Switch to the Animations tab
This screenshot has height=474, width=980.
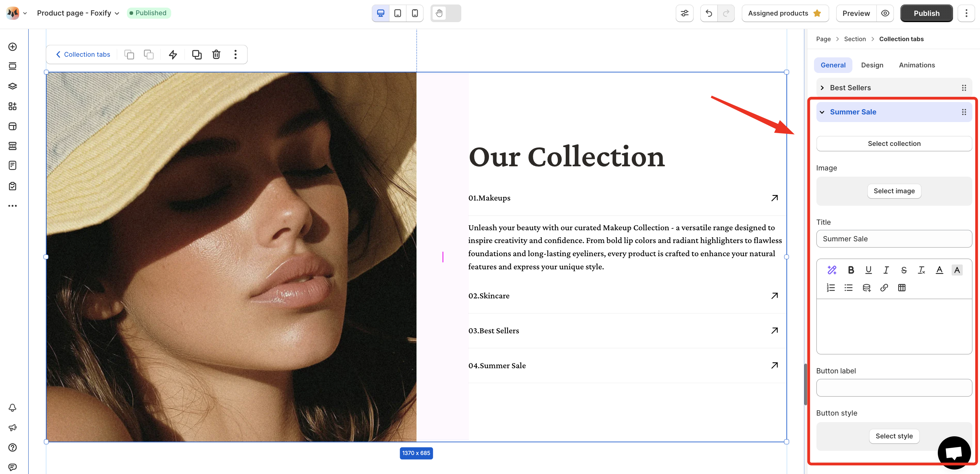point(916,65)
